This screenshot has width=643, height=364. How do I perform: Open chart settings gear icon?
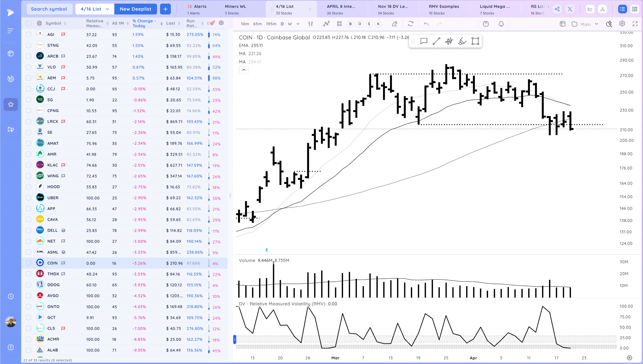(x=622, y=24)
